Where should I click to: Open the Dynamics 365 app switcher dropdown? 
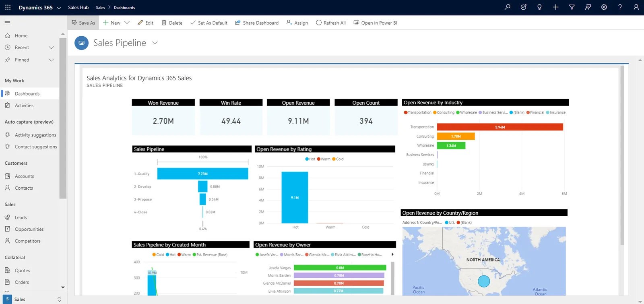[59, 8]
